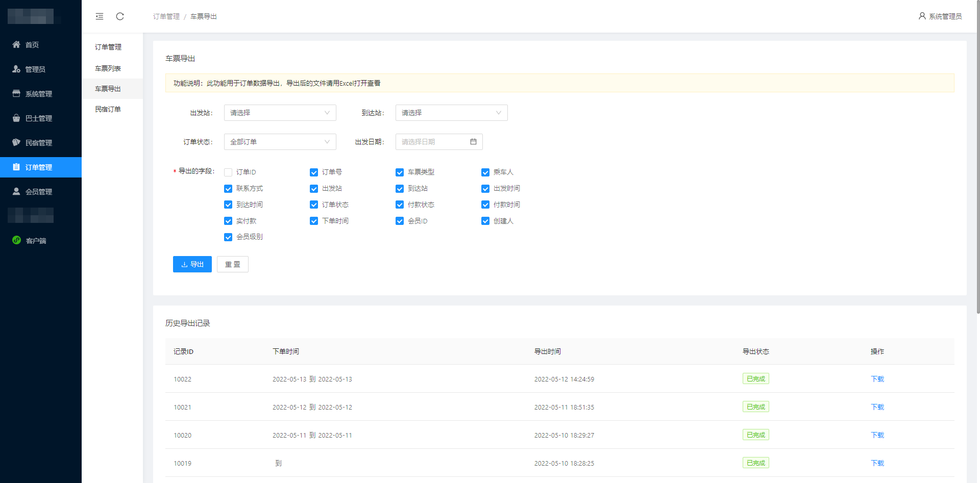Open the 客户端 green icon in the sidebar
This screenshot has height=483, width=980.
[x=16, y=240]
